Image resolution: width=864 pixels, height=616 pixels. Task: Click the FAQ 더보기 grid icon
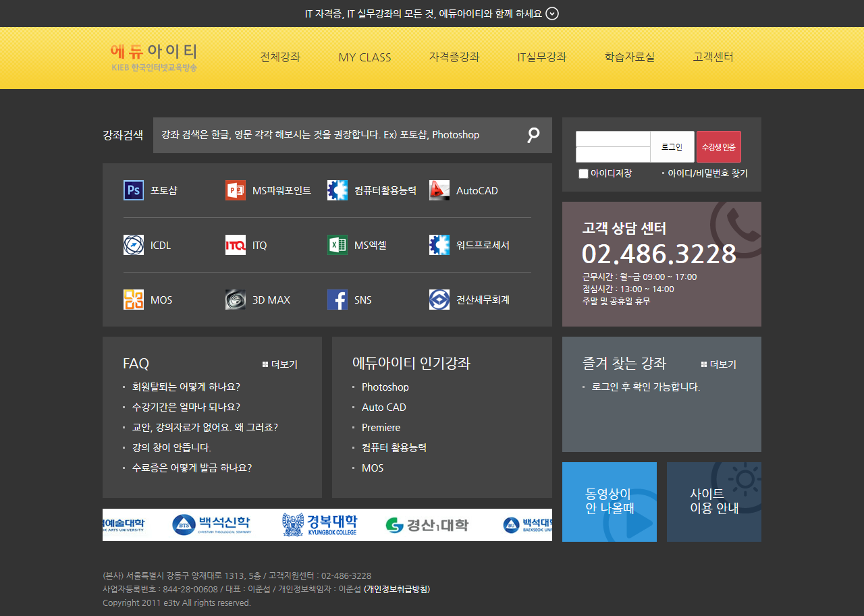coord(265,364)
